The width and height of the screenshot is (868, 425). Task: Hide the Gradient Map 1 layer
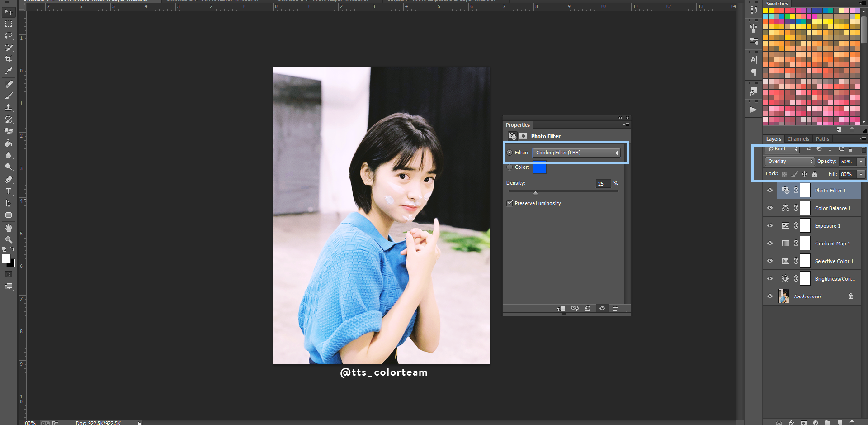point(770,244)
